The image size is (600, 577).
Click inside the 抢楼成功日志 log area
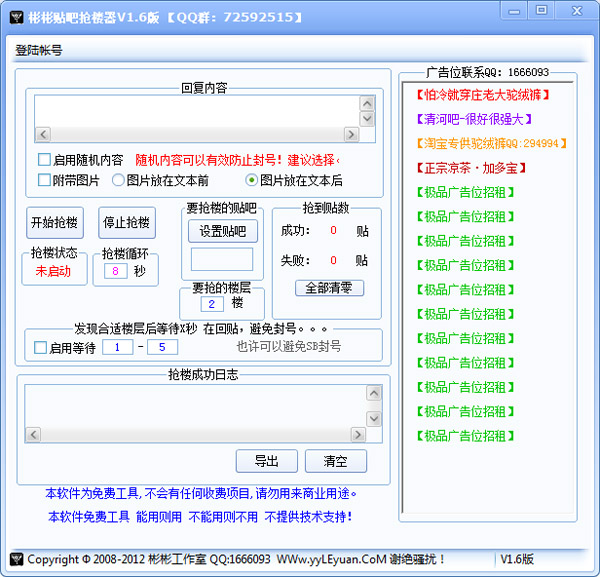(195, 406)
